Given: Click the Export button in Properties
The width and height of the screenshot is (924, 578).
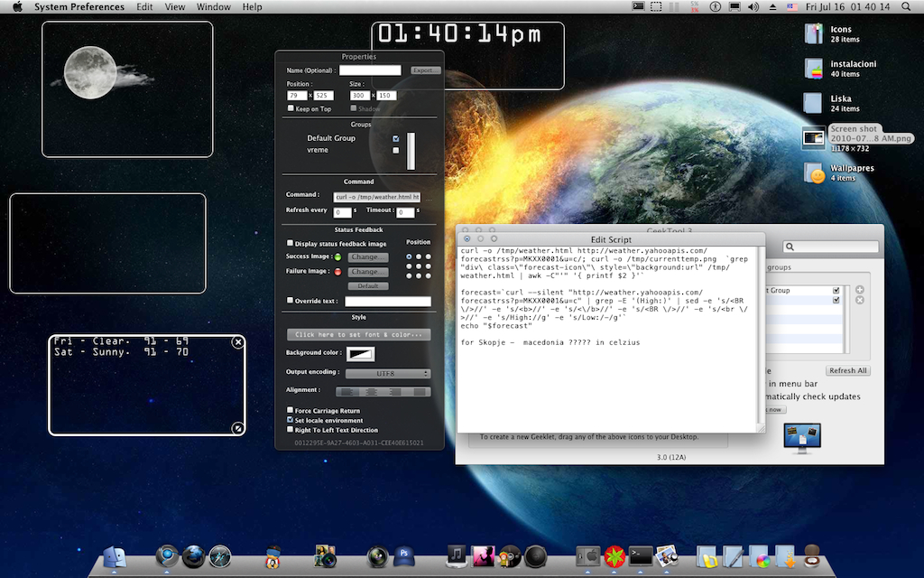Looking at the screenshot, I should pyautogui.click(x=424, y=70).
